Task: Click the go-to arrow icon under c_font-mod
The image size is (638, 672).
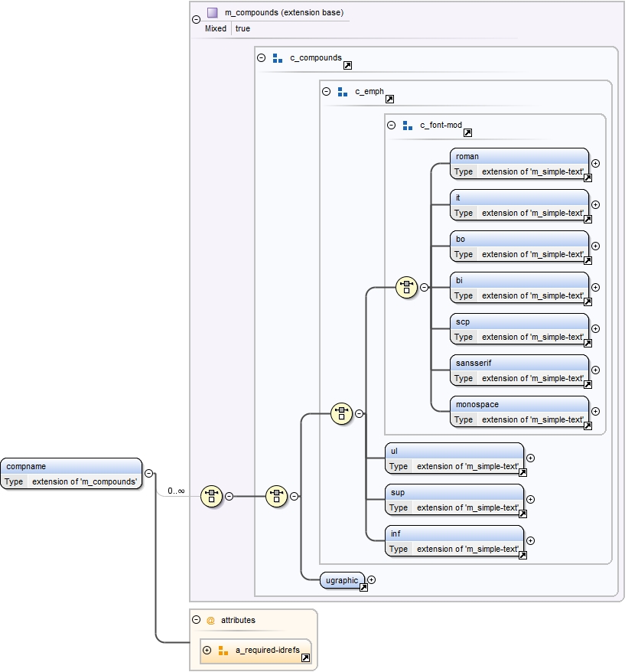Action: (467, 133)
